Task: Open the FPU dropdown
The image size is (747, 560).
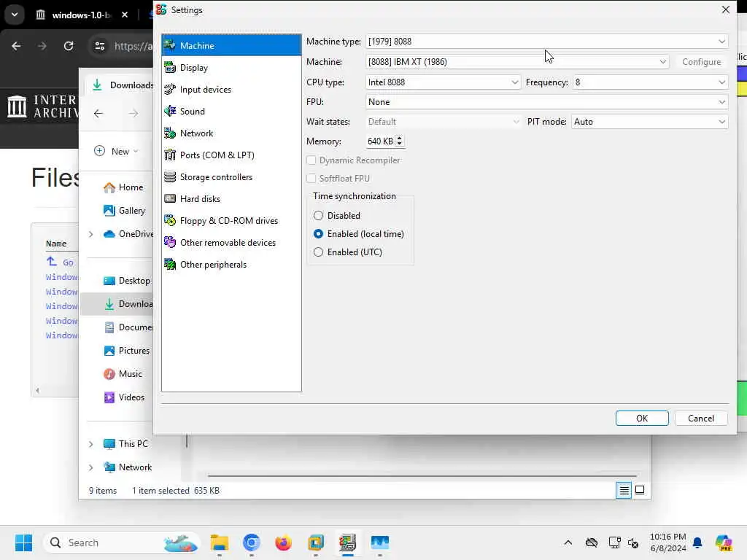Action: [546, 102]
